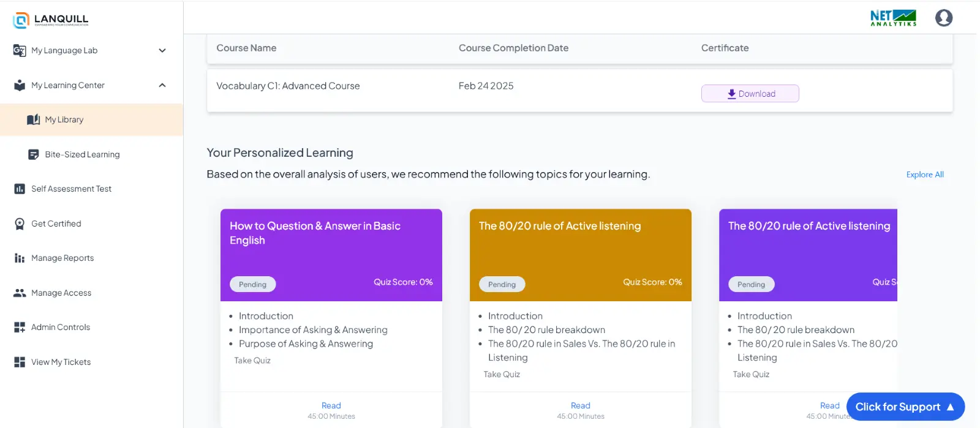Take Quiz on orange 80/20 rule card
This screenshot has width=980, height=428.
click(502, 375)
